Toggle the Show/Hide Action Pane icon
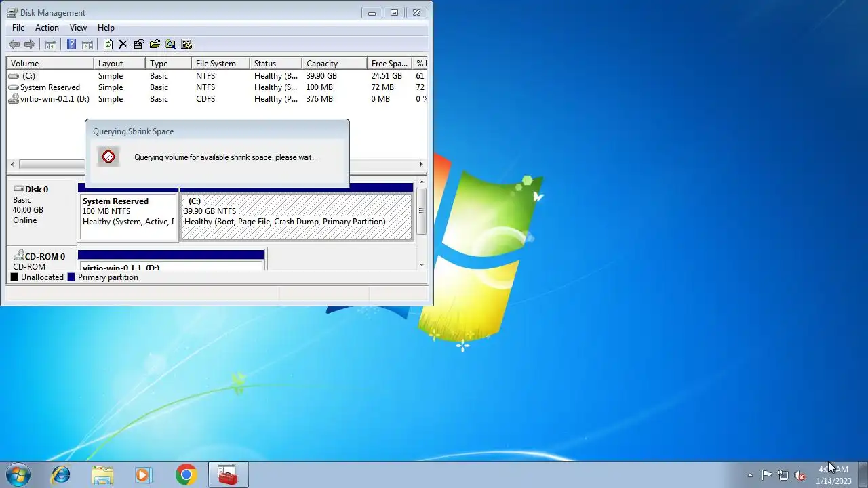Image resolution: width=868 pixels, height=488 pixels. (x=87, y=45)
